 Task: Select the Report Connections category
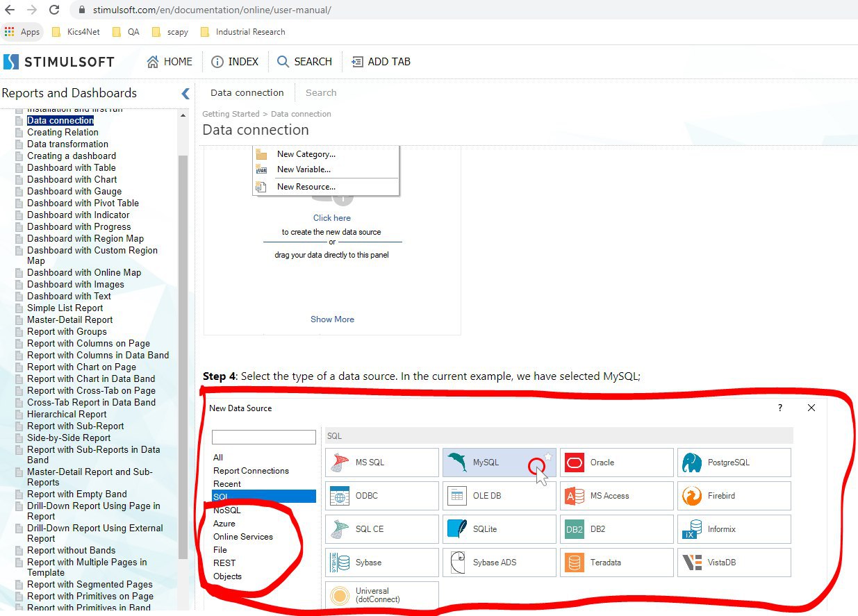pyautogui.click(x=251, y=471)
